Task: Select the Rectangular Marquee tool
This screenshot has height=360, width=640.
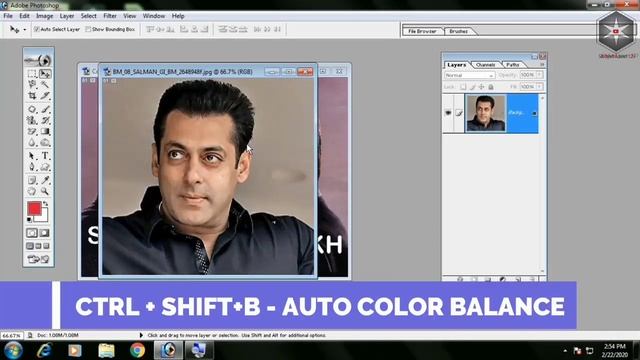Action: coord(32,74)
